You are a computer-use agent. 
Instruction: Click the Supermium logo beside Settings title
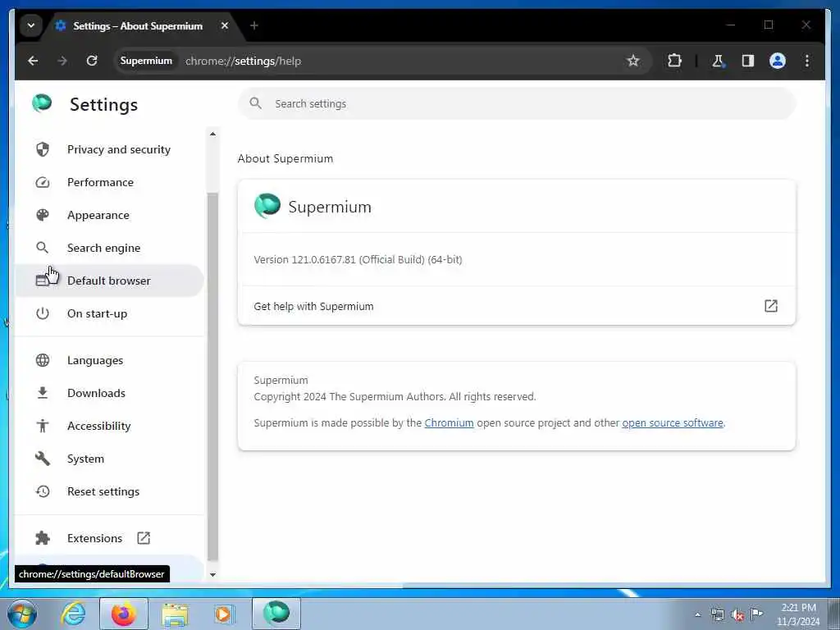pyautogui.click(x=42, y=103)
